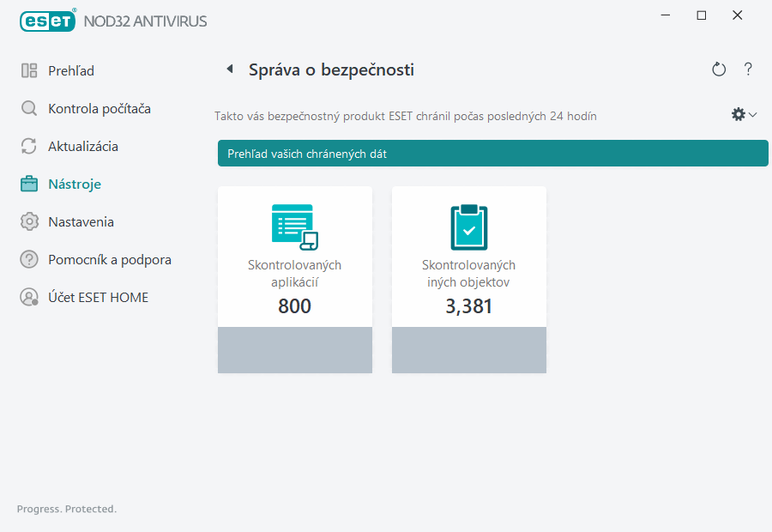This screenshot has height=532, width=772.
Task: Open the Nástroje toolbox icon
Action: click(x=28, y=184)
